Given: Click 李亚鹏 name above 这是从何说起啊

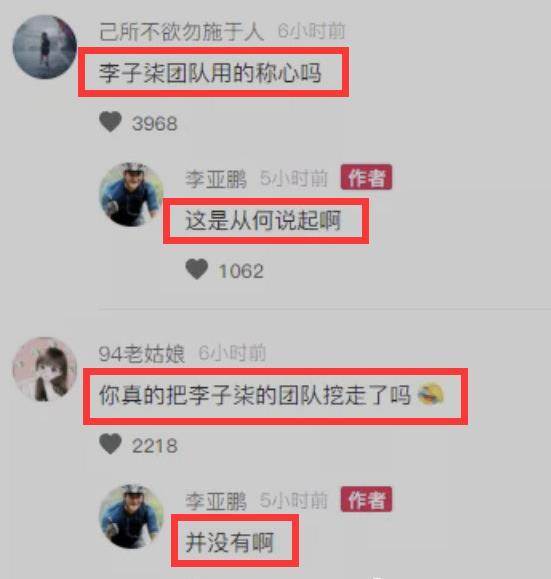Looking at the screenshot, I should point(216,179).
